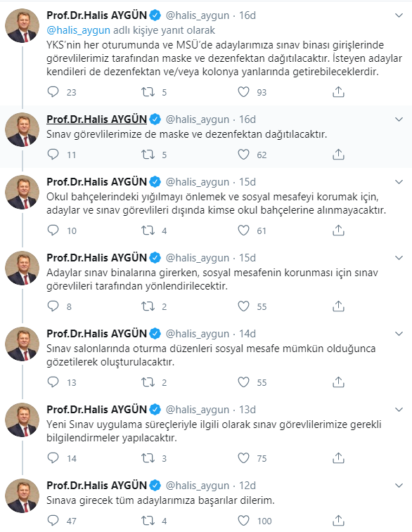Like the tweet with 100 likes
412x532 pixels.
(243, 521)
